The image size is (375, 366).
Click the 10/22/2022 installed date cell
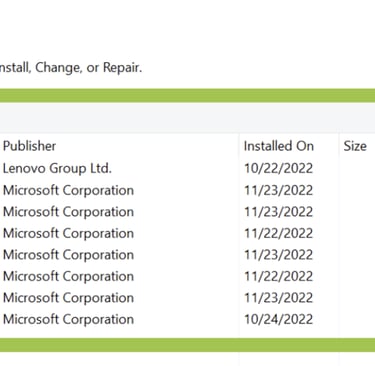point(279,168)
